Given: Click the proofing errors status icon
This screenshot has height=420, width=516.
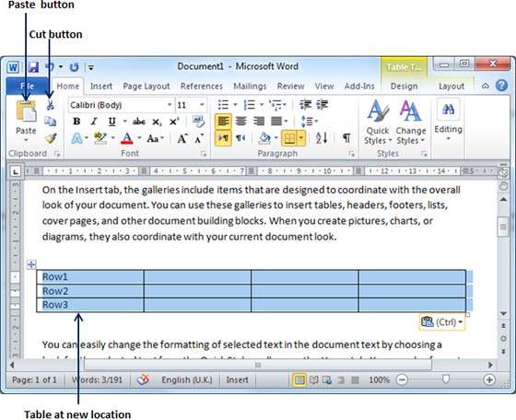Looking at the screenshot, I should tap(143, 379).
